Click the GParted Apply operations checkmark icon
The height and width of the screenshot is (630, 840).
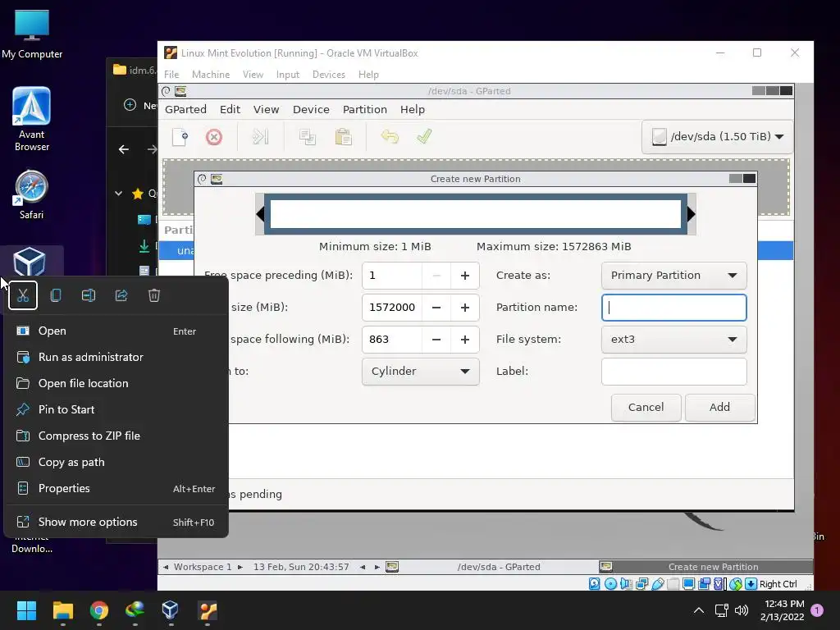tap(424, 136)
